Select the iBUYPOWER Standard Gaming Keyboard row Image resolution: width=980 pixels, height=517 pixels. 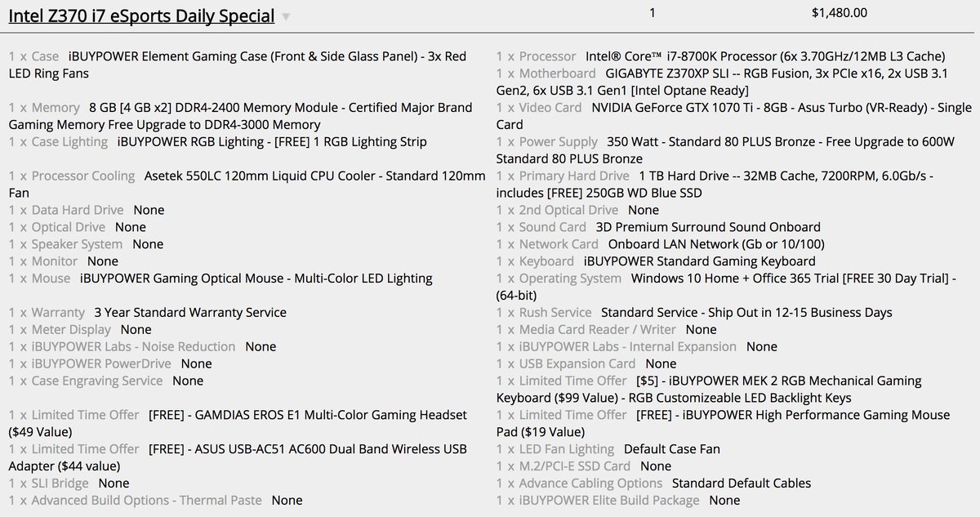tap(656, 261)
